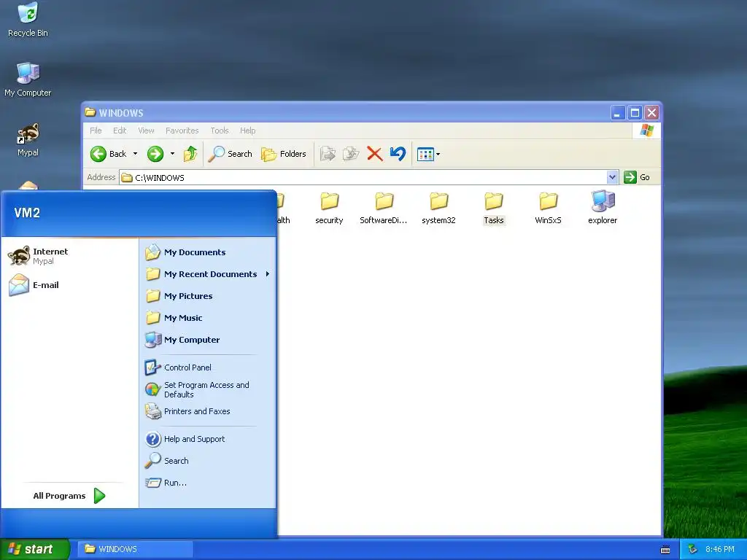
Task: Open Control Panel from Start menu
Action: [x=208, y=367]
